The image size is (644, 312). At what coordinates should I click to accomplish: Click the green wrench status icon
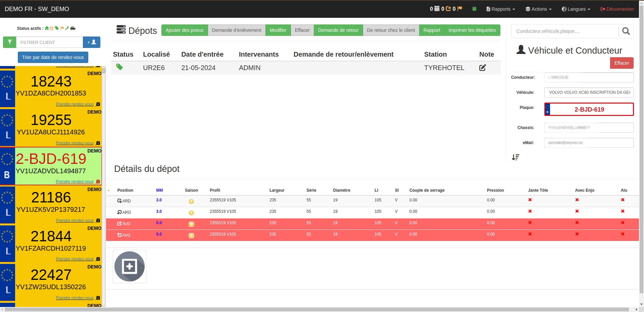pos(67,28)
